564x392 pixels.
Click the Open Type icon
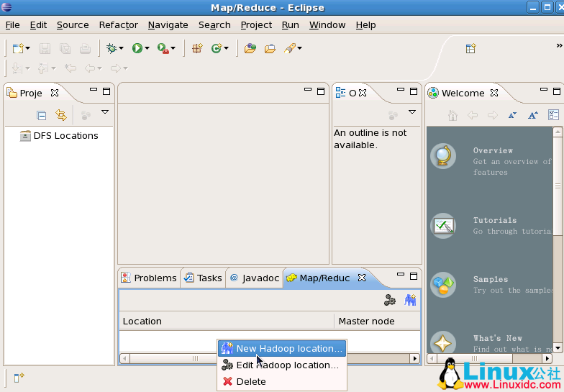(250, 48)
